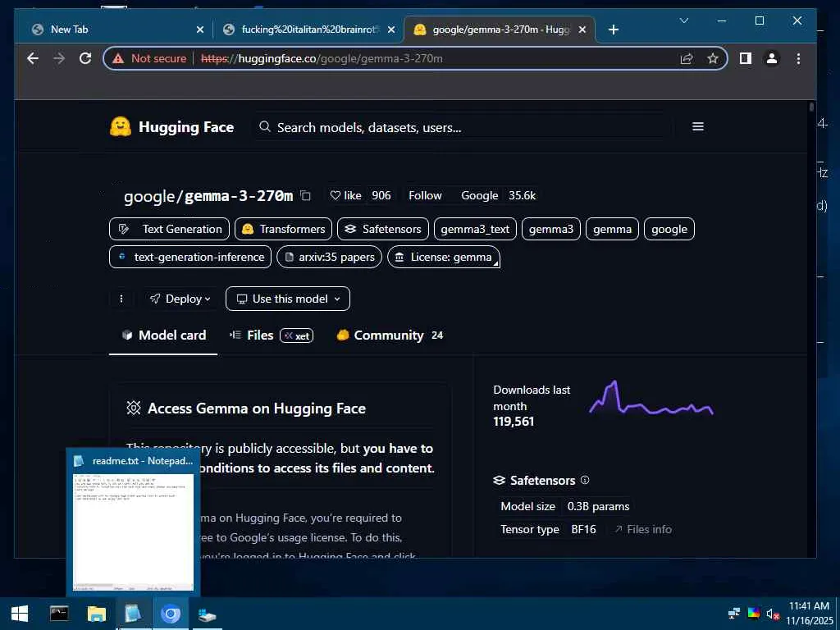The width and height of the screenshot is (840, 630).
Task: Click the downloads last month chart
Action: 651,398
